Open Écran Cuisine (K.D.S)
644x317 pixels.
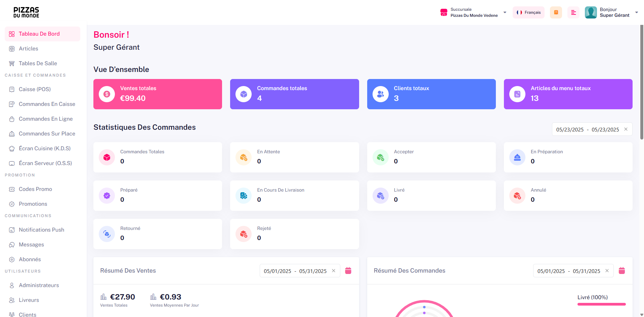pos(42,149)
